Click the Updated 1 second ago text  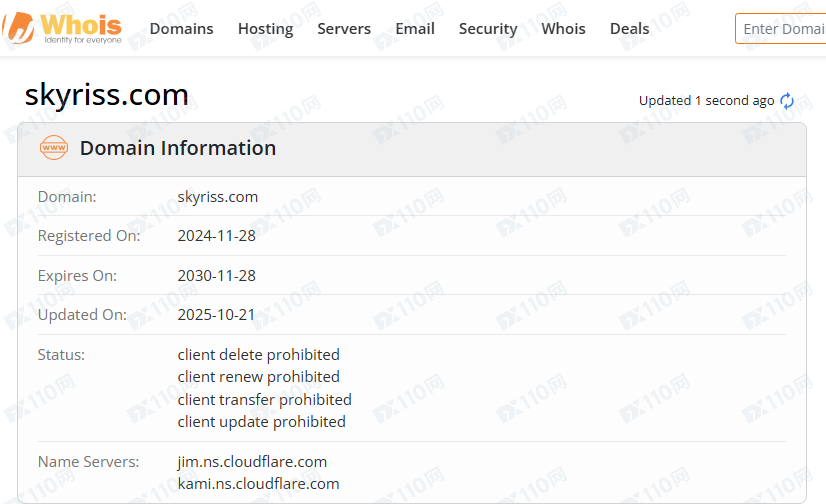706,101
